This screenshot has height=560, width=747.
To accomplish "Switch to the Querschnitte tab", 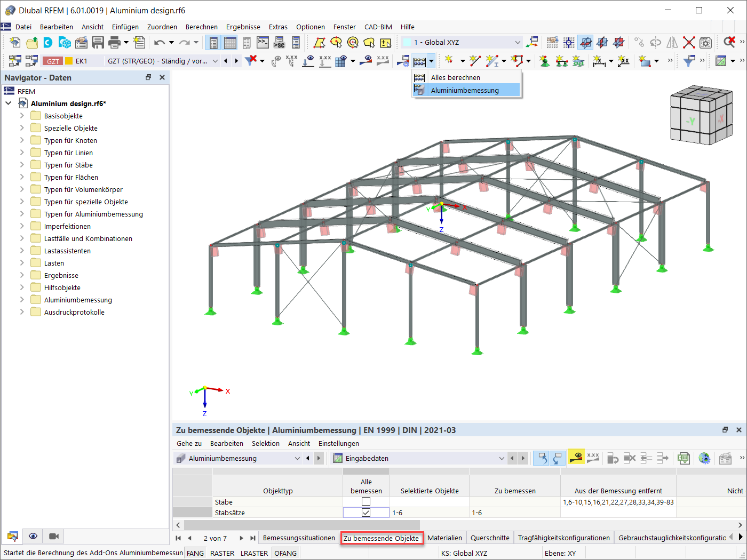I will pos(490,538).
